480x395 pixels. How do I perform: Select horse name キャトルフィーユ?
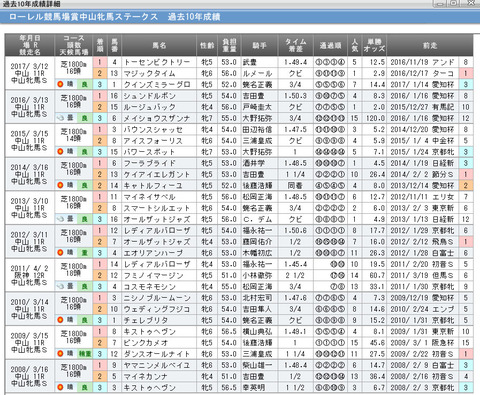coord(153,186)
